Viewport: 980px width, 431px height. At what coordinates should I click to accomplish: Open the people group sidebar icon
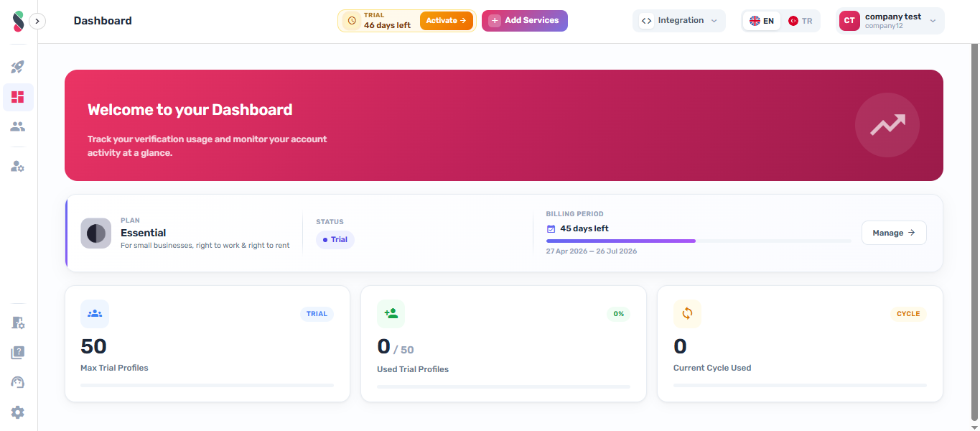tap(18, 126)
